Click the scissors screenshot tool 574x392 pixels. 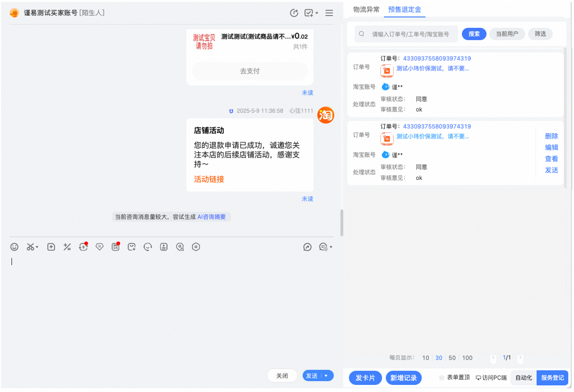tap(30, 247)
